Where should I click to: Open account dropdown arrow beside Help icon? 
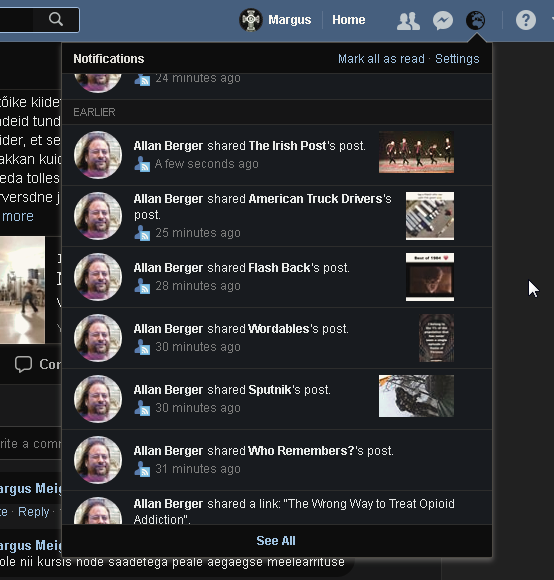[x=552, y=18]
